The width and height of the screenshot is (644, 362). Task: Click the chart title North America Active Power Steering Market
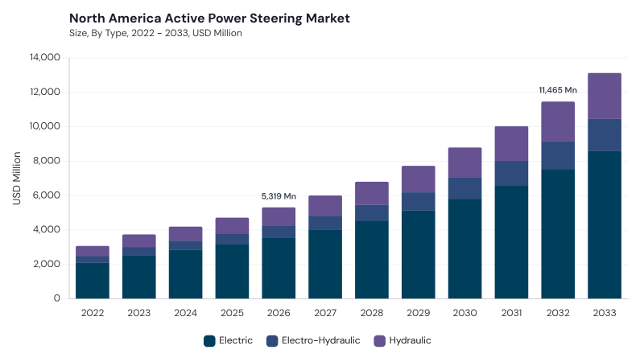point(209,18)
